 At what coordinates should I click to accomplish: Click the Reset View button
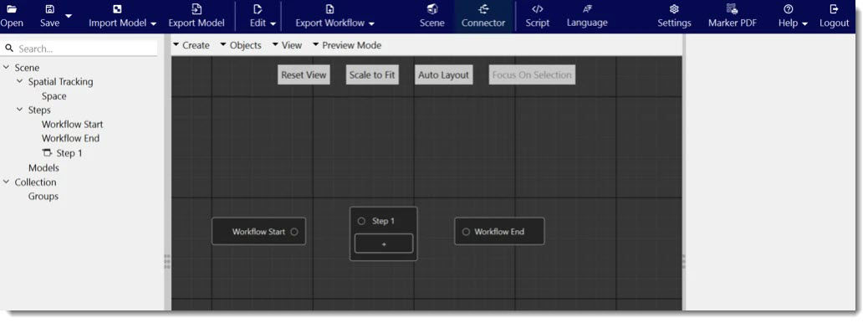pos(304,74)
